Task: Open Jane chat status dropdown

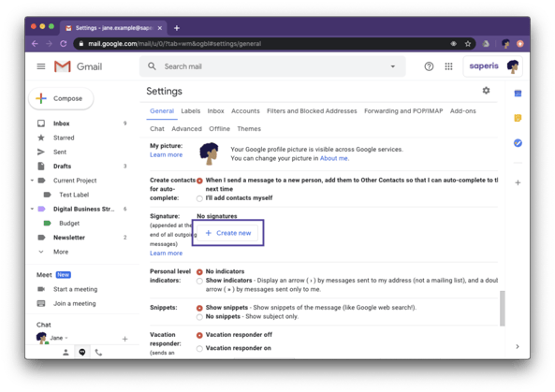Action: (x=66, y=338)
